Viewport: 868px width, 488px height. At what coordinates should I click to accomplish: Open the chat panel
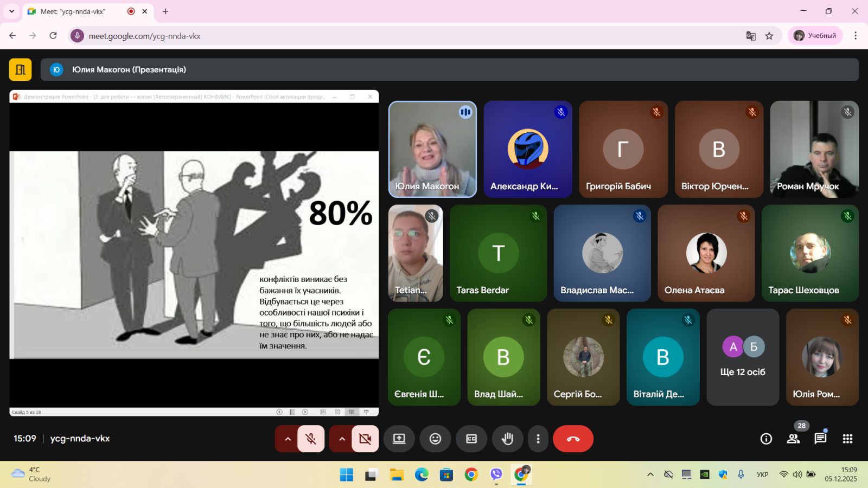click(x=820, y=439)
